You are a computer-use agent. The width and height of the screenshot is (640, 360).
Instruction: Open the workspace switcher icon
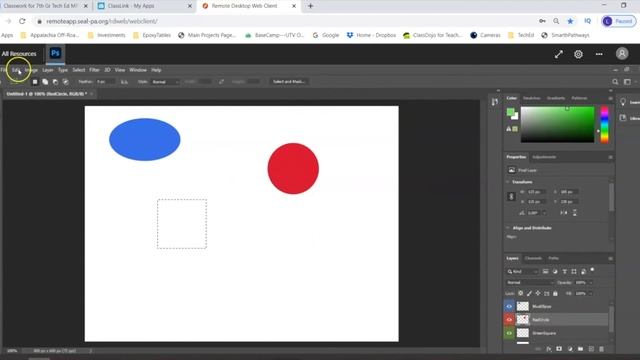pyautogui.click(x=627, y=82)
